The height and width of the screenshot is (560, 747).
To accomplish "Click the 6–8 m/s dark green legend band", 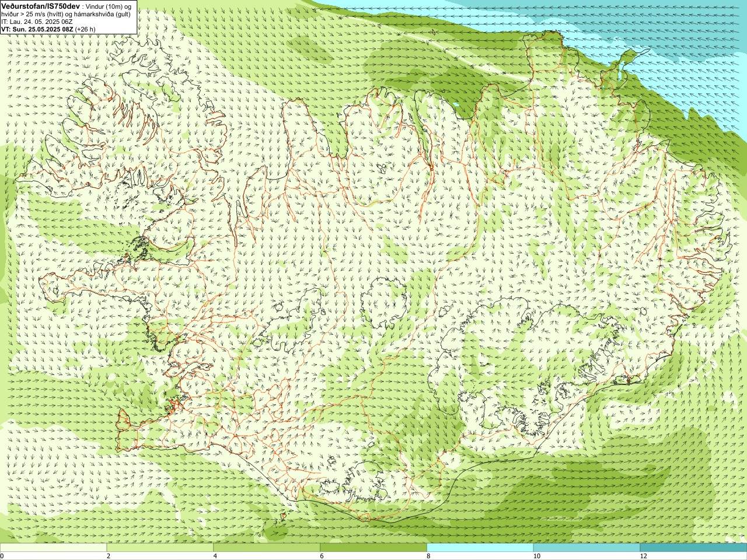I will click(x=373, y=548).
